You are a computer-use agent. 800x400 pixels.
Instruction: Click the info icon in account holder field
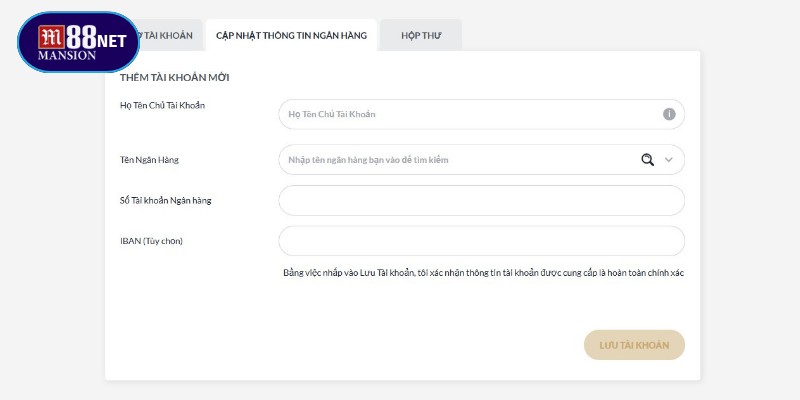(x=669, y=114)
